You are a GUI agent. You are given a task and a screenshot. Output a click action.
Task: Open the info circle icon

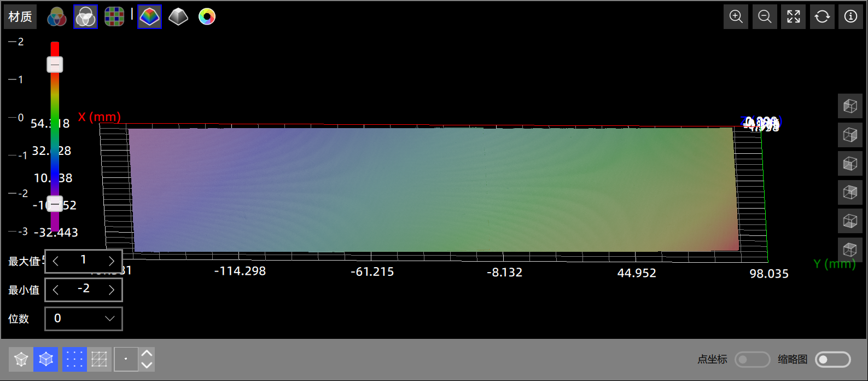pyautogui.click(x=850, y=16)
